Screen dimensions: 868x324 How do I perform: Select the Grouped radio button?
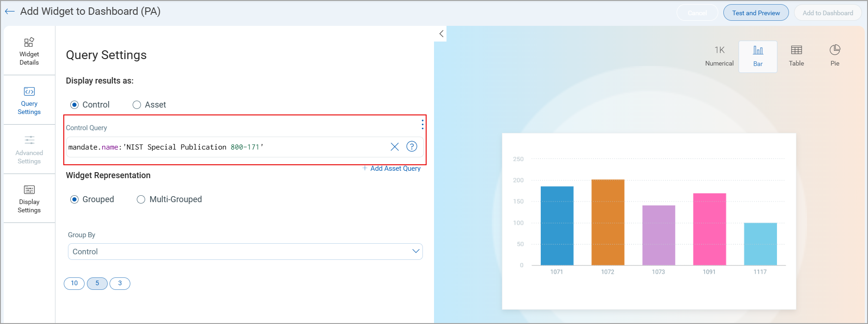[74, 199]
